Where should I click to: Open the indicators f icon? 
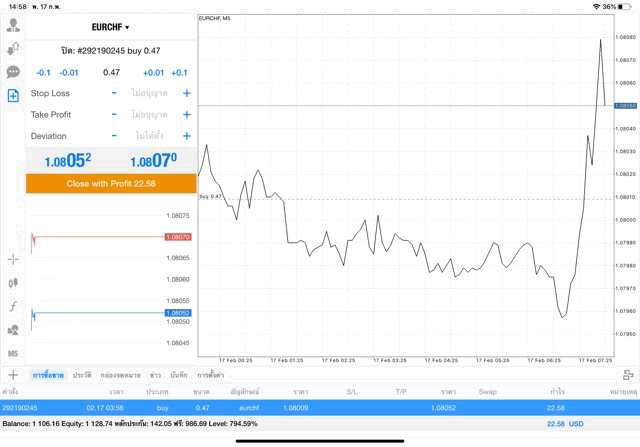[13, 306]
